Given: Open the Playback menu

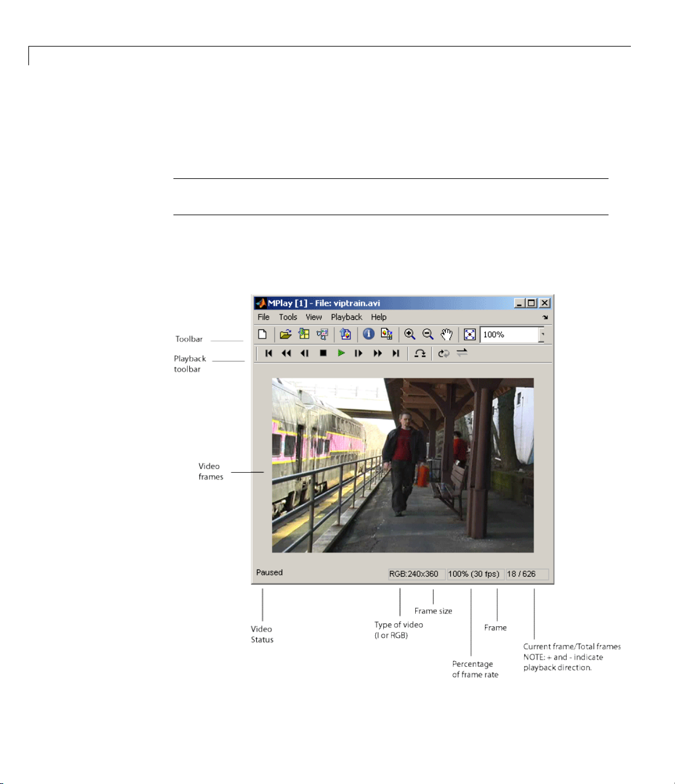Looking at the screenshot, I should coord(347,317).
